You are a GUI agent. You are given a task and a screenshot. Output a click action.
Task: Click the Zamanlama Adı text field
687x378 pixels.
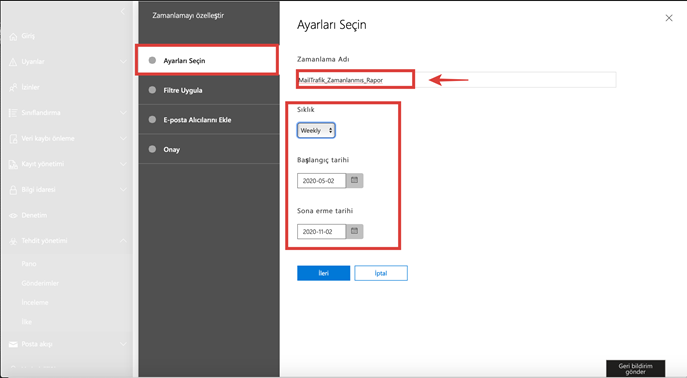click(x=457, y=80)
